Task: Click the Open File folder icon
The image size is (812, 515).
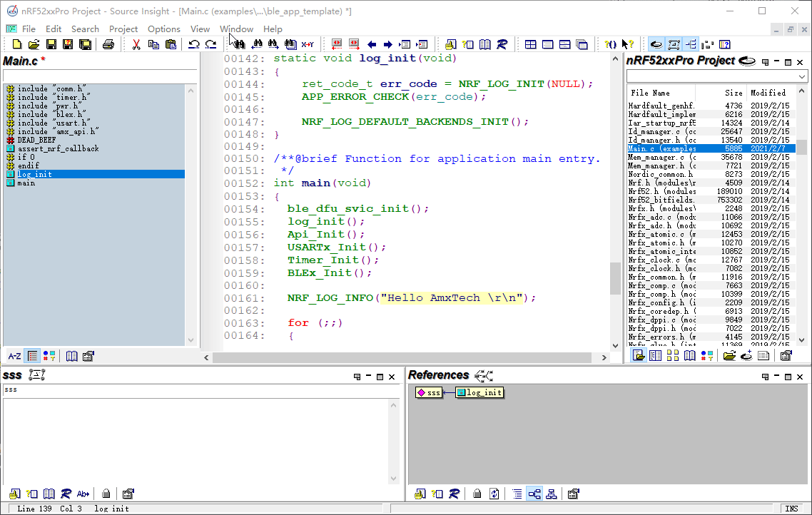Action: pyautogui.click(x=34, y=44)
